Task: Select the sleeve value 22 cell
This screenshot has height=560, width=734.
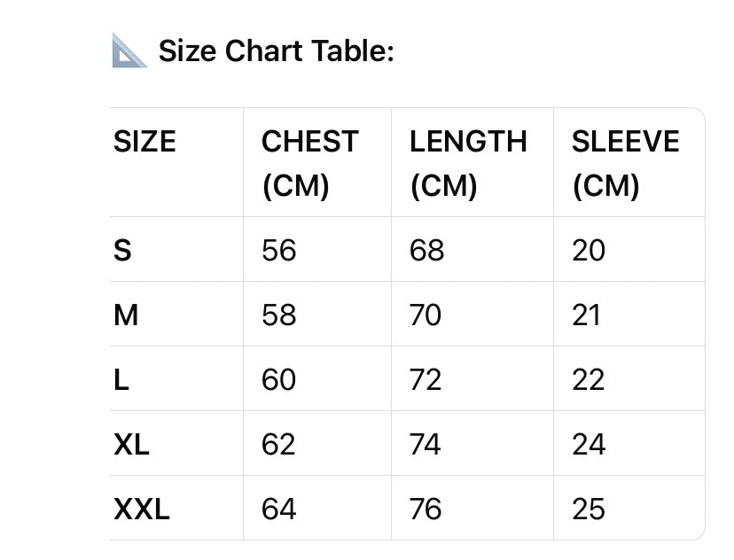Action: click(589, 380)
